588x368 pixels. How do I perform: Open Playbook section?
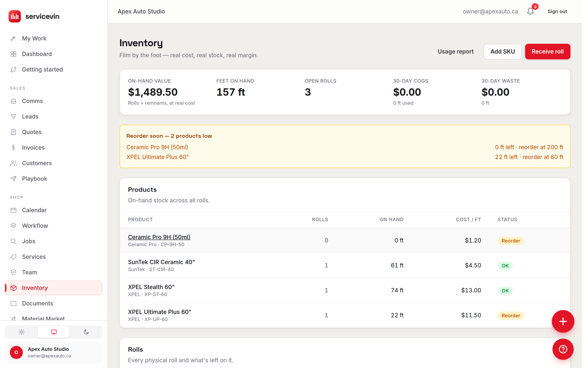tap(53, 179)
